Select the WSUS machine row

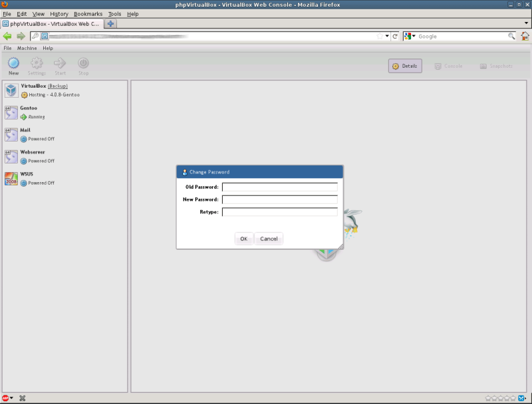[x=65, y=178]
